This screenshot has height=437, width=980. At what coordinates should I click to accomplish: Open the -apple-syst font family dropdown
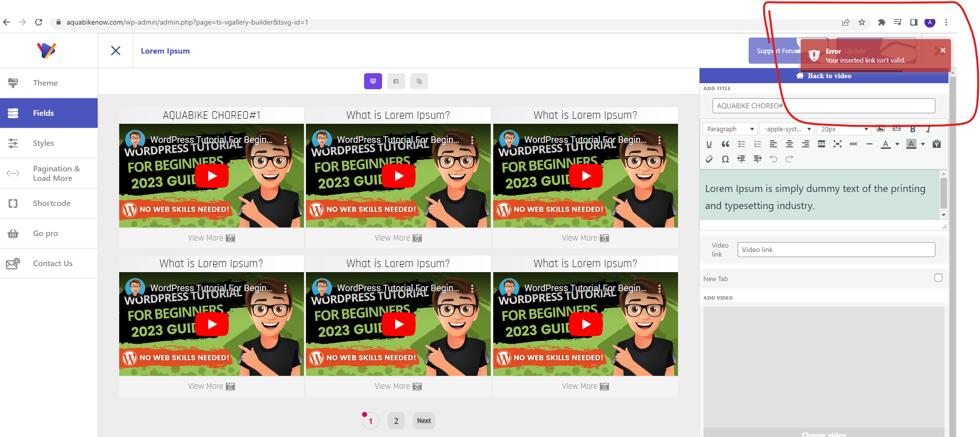(787, 129)
